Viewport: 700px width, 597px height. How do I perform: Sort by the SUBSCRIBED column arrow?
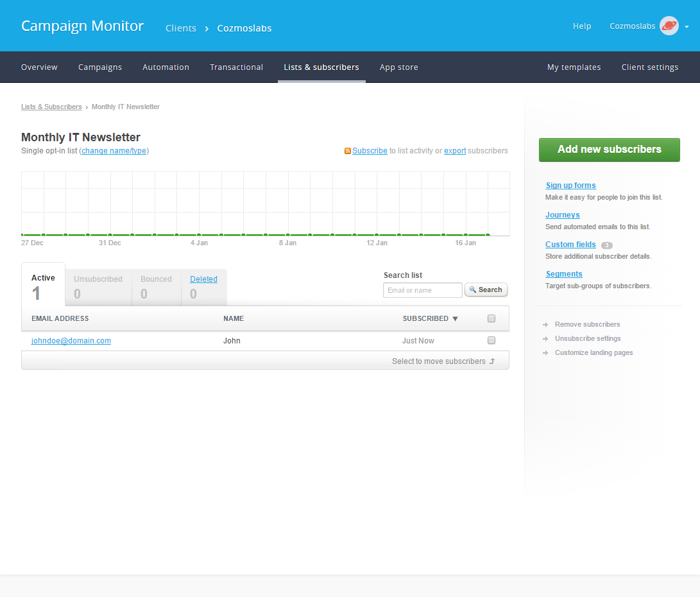pos(455,319)
